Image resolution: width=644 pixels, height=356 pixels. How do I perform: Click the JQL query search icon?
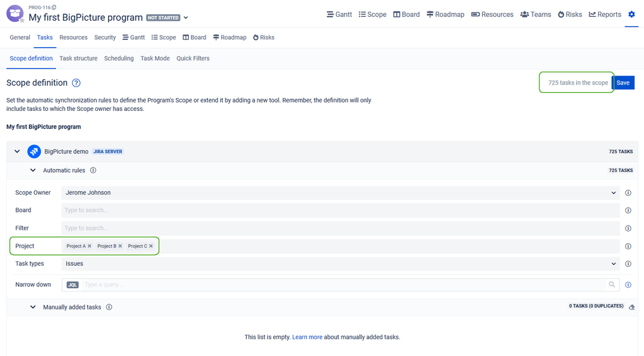coord(612,284)
